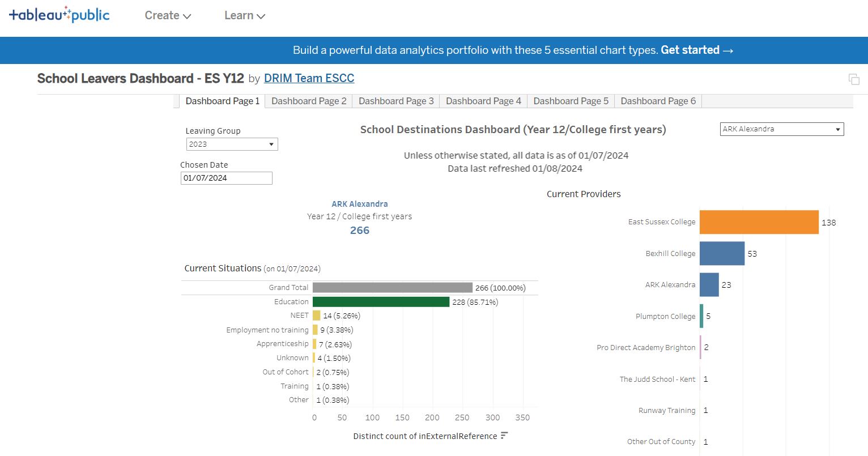Click the sort icon beside inExternalReference axis label

pyautogui.click(x=504, y=436)
